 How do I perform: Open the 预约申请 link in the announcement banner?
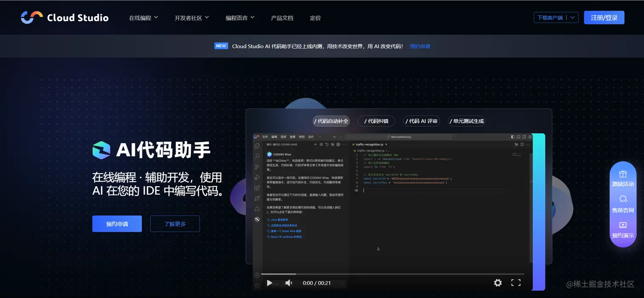[x=419, y=46]
